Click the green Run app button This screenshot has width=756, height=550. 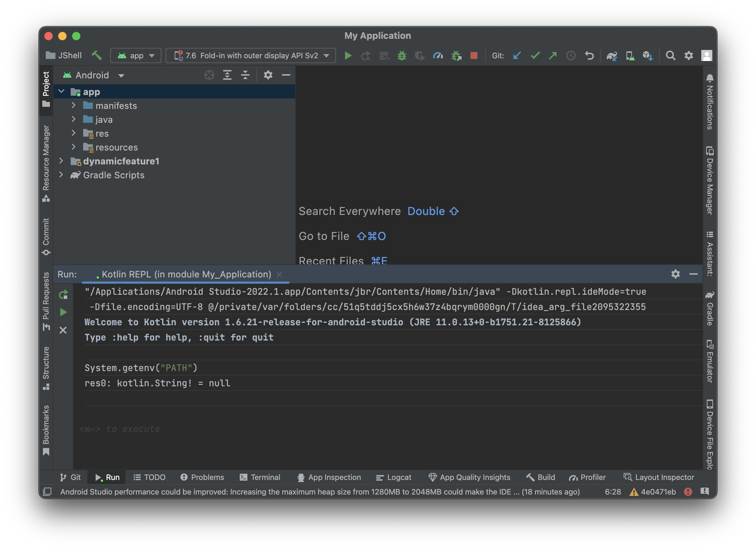[348, 55]
